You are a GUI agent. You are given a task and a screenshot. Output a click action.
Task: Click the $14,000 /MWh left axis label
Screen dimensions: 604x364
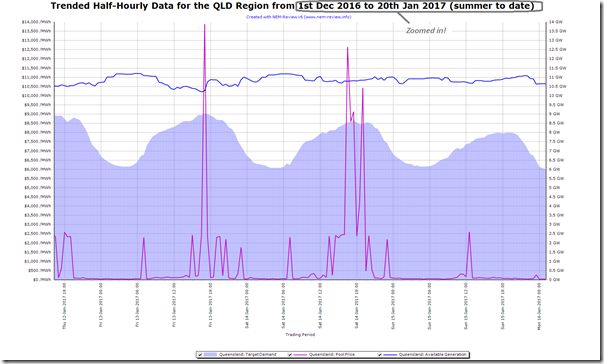coord(37,22)
